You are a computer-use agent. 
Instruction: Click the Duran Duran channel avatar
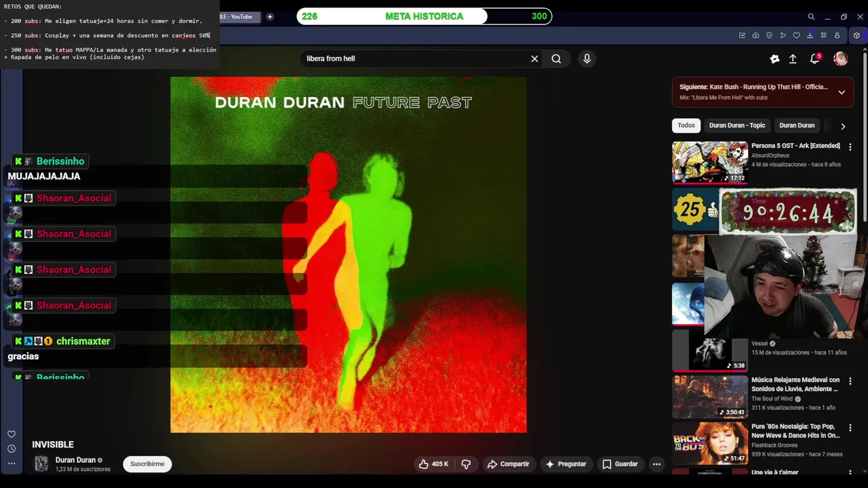tap(41, 464)
